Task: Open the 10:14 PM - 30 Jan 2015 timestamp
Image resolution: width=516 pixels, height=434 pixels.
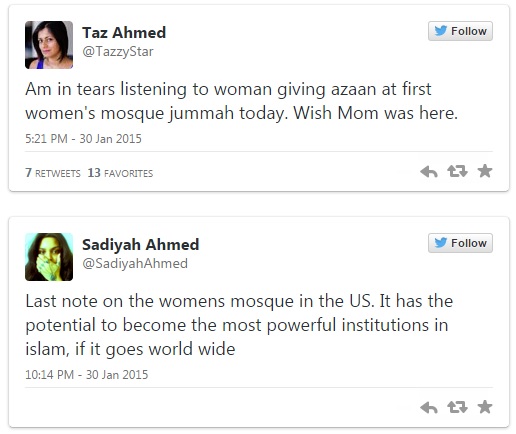Action: [87, 375]
